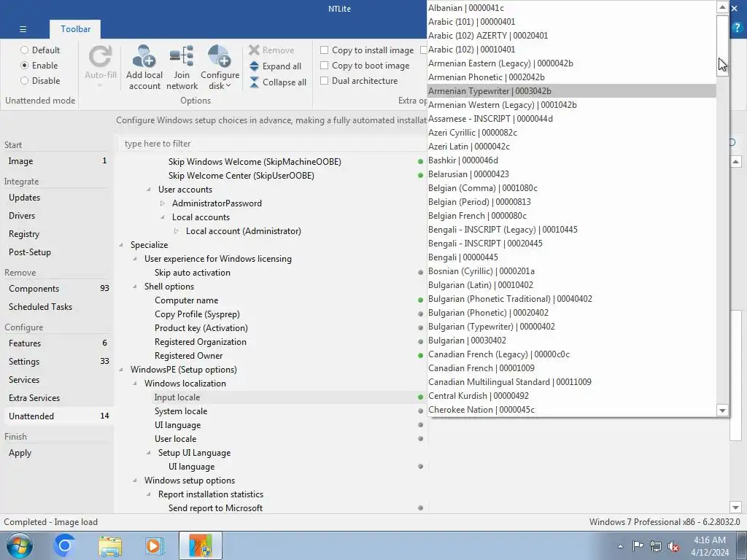Open media player taskbar icon
Screen dimensions: 747x560
pos(154,545)
